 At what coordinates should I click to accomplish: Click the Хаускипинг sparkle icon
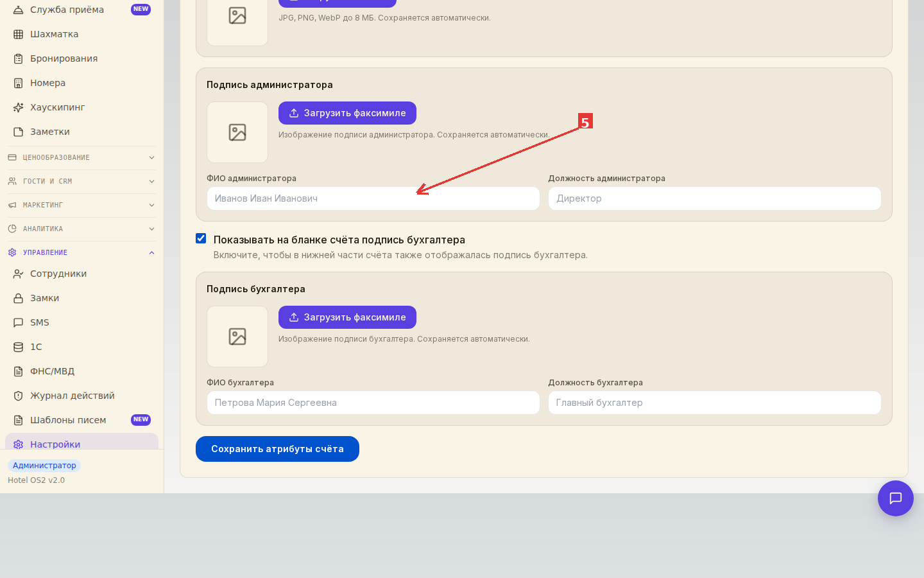click(19, 107)
